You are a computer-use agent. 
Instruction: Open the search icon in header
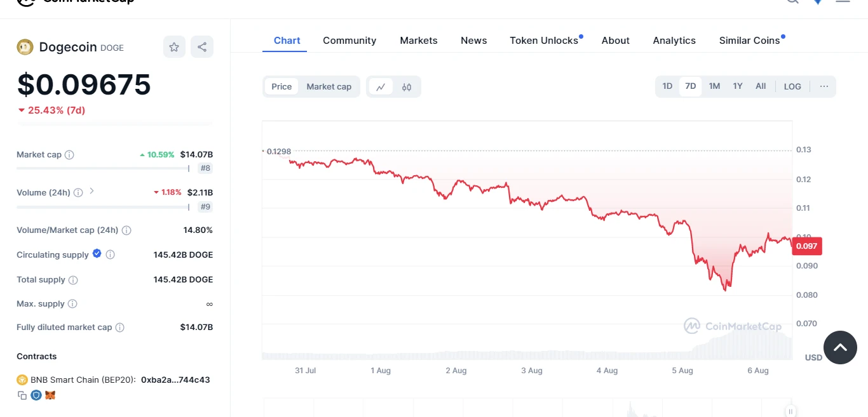792,1
